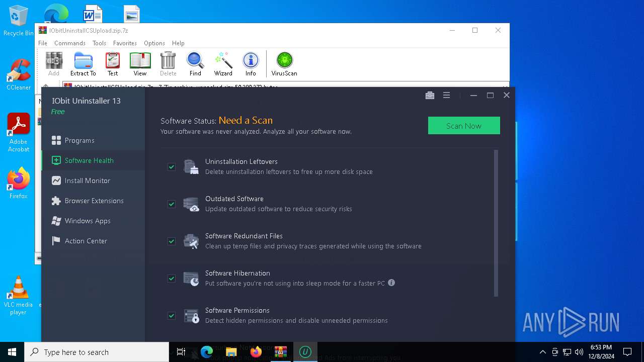The height and width of the screenshot is (362, 644).
Task: Click the Test archive icon in WinRAR
Action: tap(113, 64)
